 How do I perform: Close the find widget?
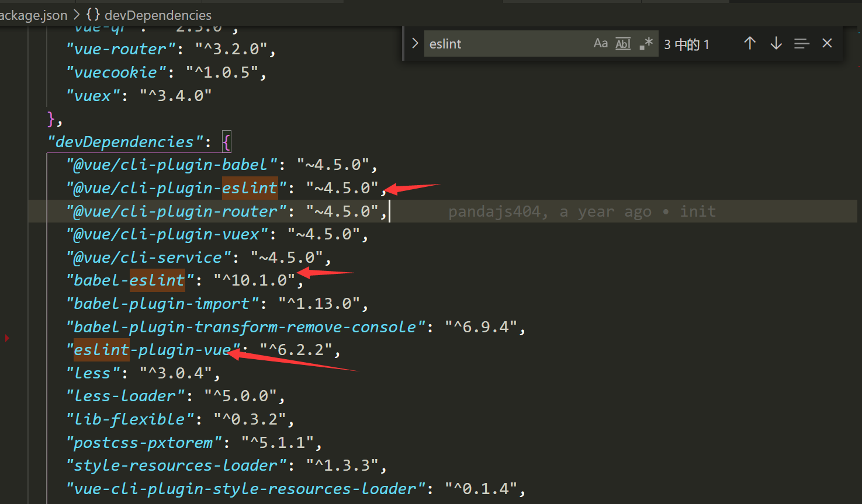pyautogui.click(x=827, y=43)
